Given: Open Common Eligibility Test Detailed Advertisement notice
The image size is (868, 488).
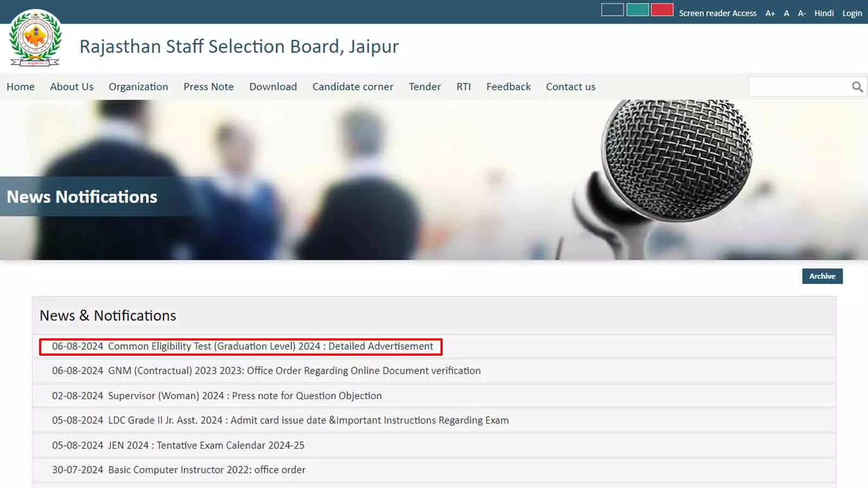Looking at the screenshot, I should (x=270, y=346).
